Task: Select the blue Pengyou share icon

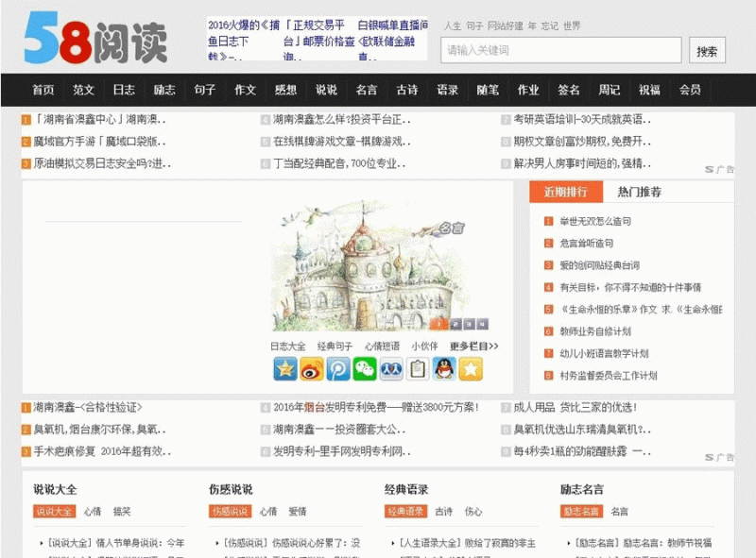Action: point(339,366)
